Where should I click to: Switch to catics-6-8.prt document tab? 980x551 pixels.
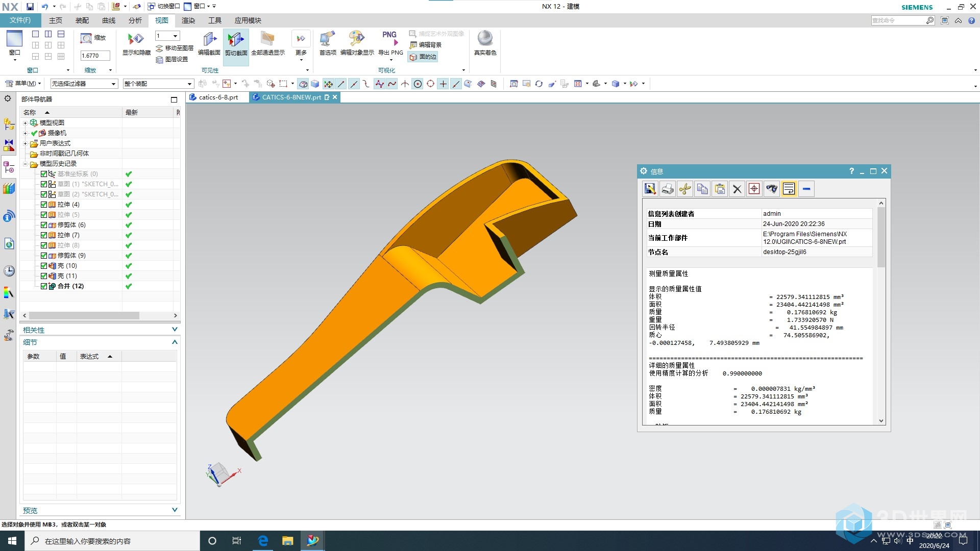pyautogui.click(x=218, y=97)
